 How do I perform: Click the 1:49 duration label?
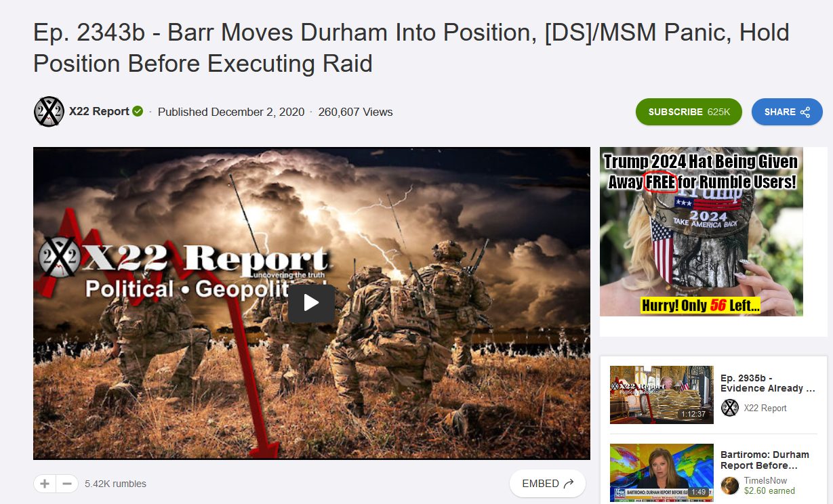tap(698, 492)
